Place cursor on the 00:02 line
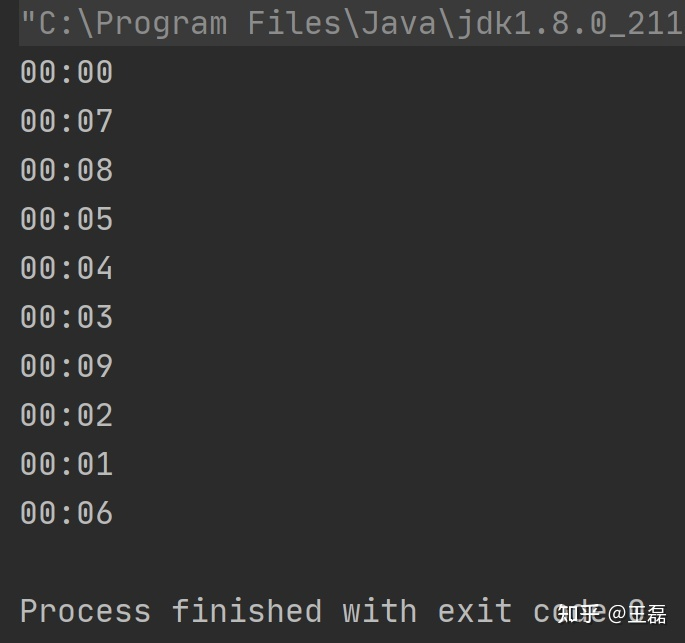 (x=66, y=416)
